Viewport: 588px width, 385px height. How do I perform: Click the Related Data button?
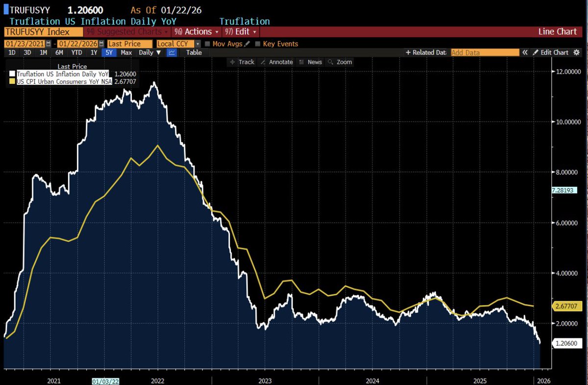pos(426,52)
